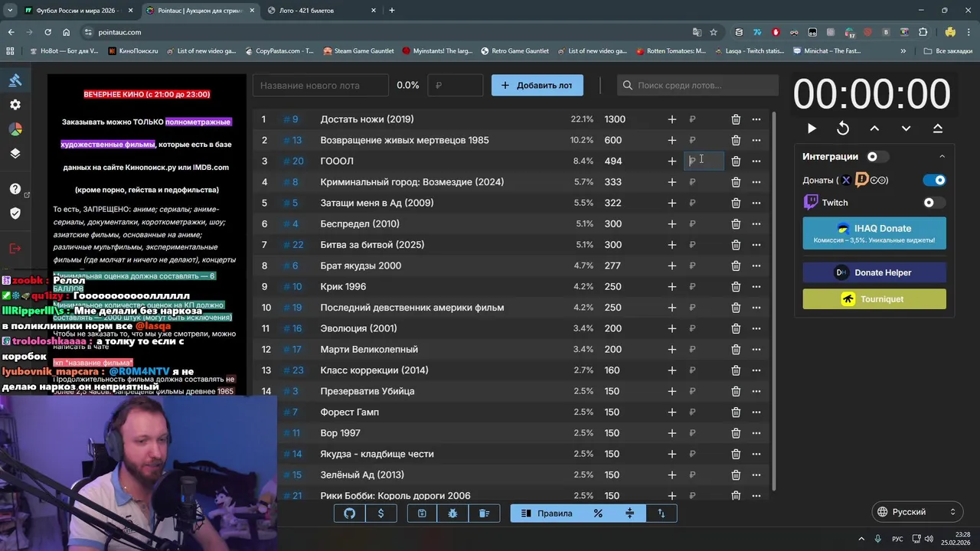980x551 pixels.
Task: Open the wheel icon in left sidebar
Action: pos(15,129)
